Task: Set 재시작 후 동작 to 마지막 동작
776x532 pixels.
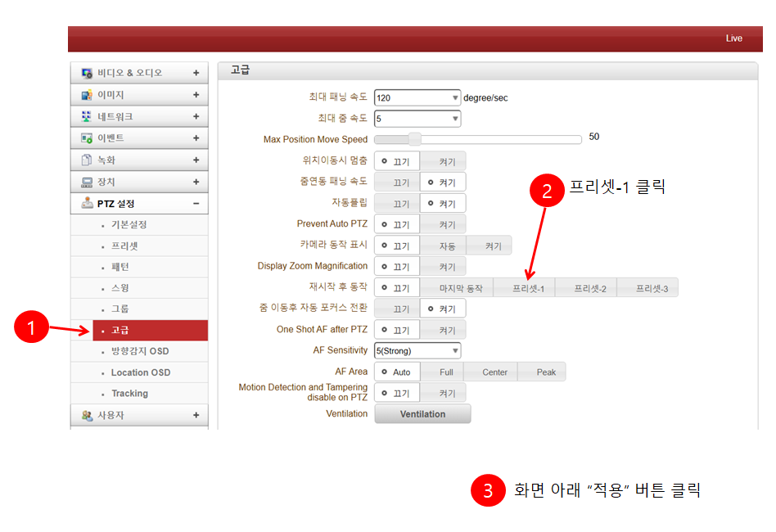Action: pos(457,287)
